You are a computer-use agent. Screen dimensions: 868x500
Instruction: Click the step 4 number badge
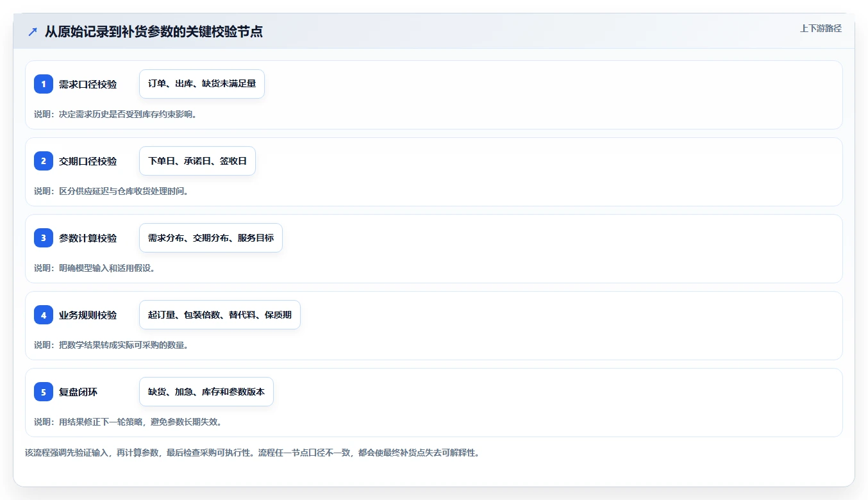[x=44, y=315]
